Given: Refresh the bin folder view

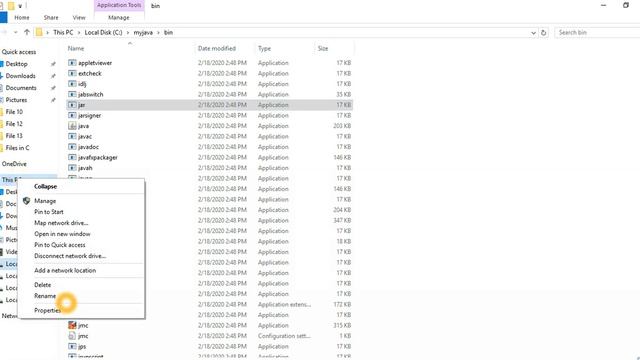Looking at the screenshot, I should click(x=543, y=32).
